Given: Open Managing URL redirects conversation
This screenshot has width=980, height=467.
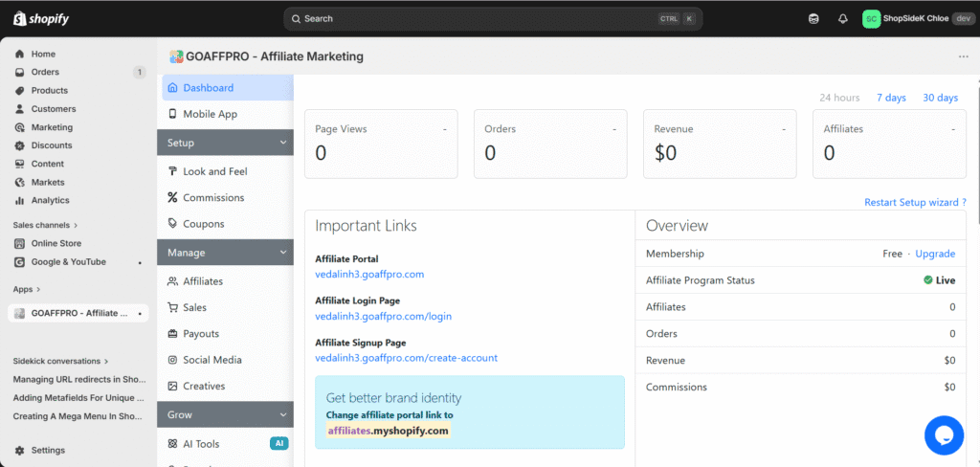Looking at the screenshot, I should tap(79, 380).
